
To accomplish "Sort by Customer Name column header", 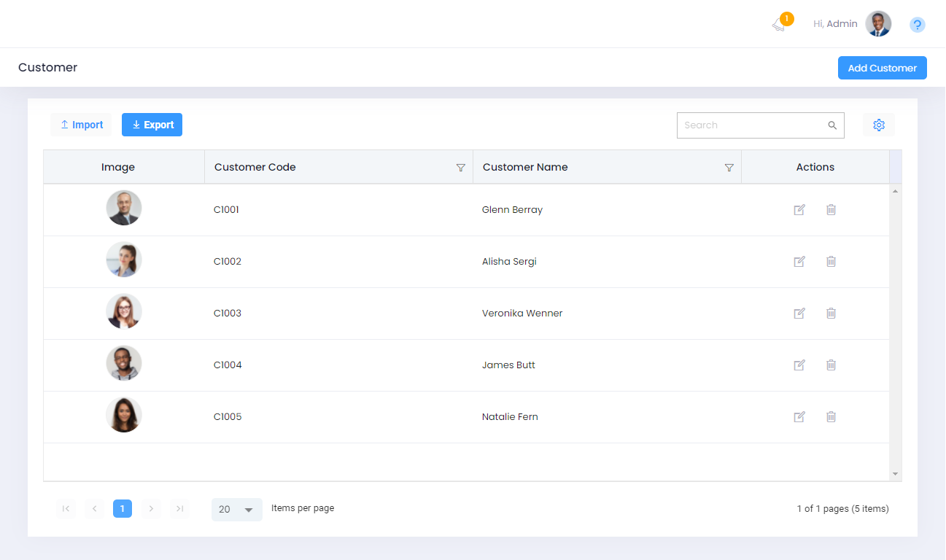I will 525,167.
